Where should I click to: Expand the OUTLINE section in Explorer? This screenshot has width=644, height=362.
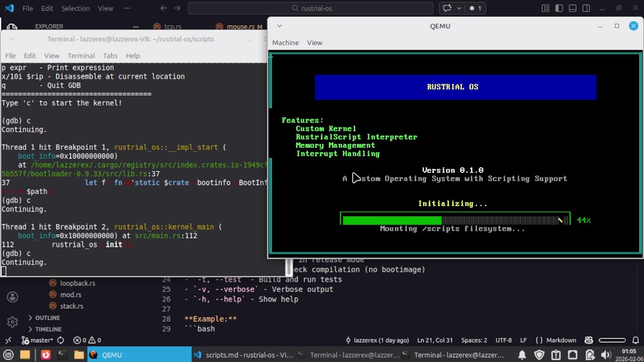pos(47,318)
